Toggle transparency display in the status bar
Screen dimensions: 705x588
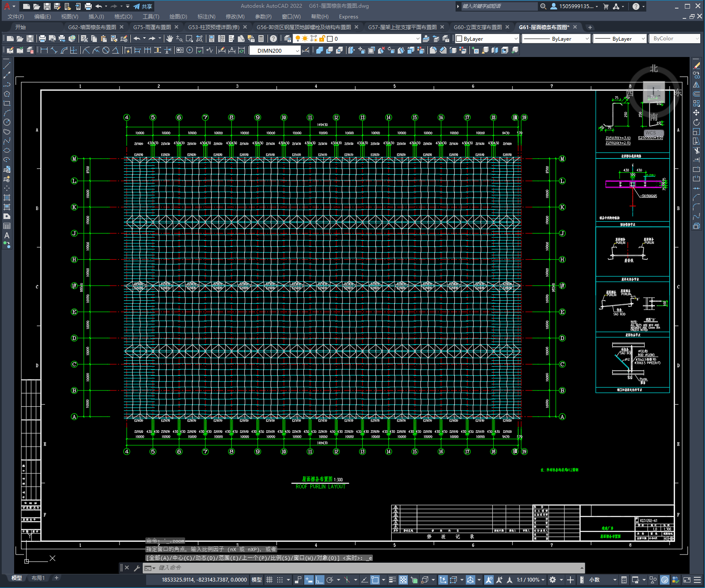pyautogui.click(x=403, y=580)
